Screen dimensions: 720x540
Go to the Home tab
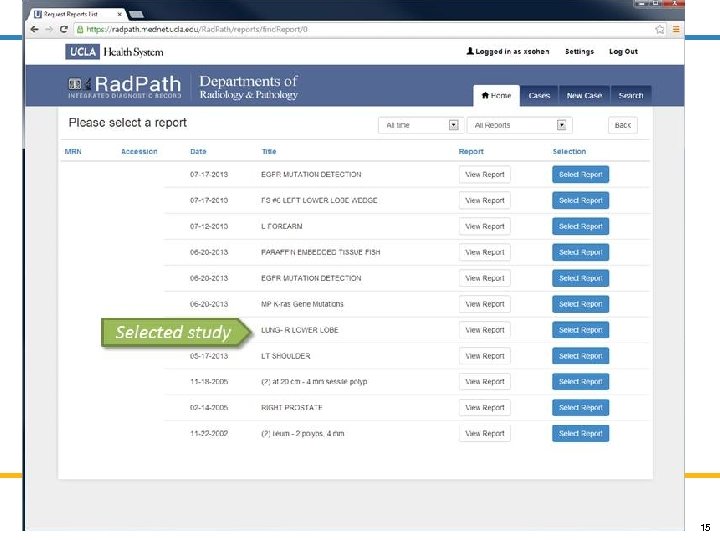coord(496,96)
